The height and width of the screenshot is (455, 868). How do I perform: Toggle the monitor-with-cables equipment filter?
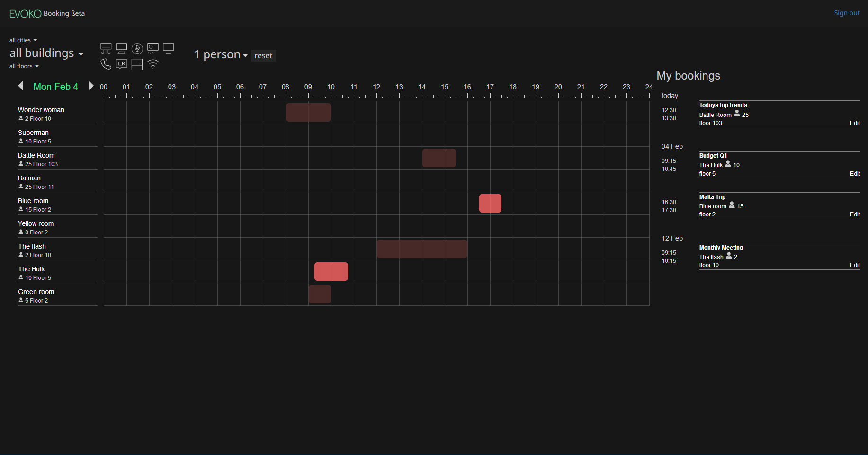[106, 48]
